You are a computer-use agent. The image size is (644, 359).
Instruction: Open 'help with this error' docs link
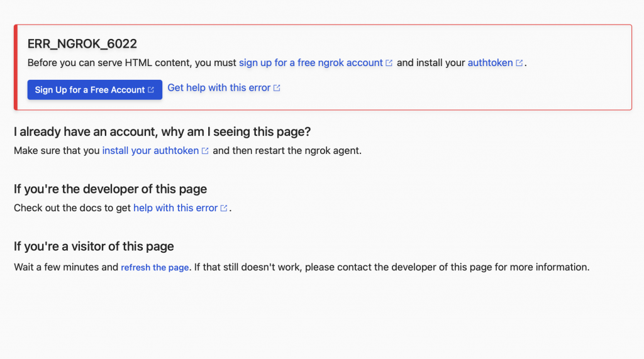point(175,208)
